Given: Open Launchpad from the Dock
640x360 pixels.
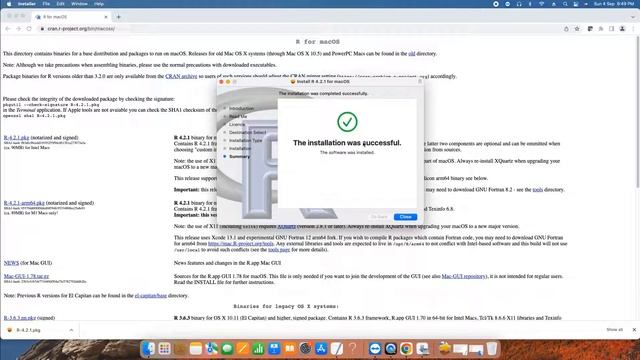Looking at the screenshot, I should coord(164,349).
